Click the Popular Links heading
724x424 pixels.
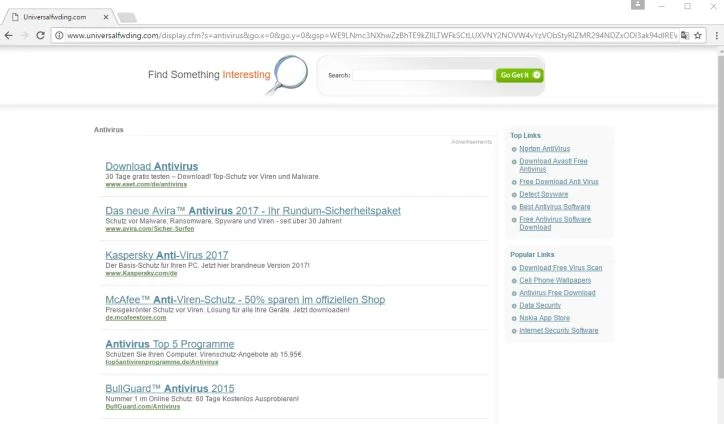[532, 255]
